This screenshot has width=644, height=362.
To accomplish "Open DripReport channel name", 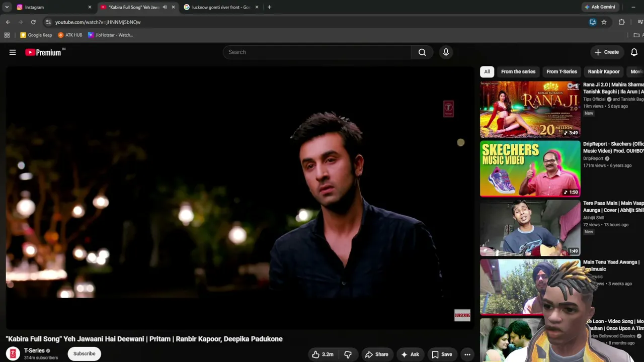I will [x=593, y=159].
